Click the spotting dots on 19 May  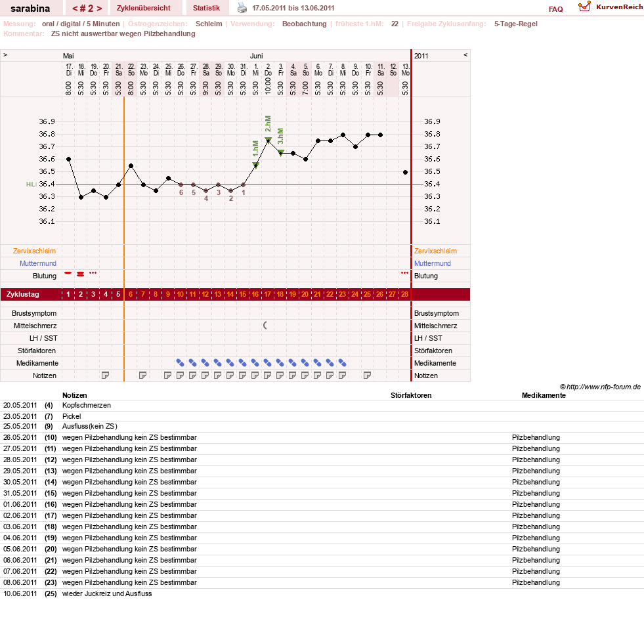[93, 272]
